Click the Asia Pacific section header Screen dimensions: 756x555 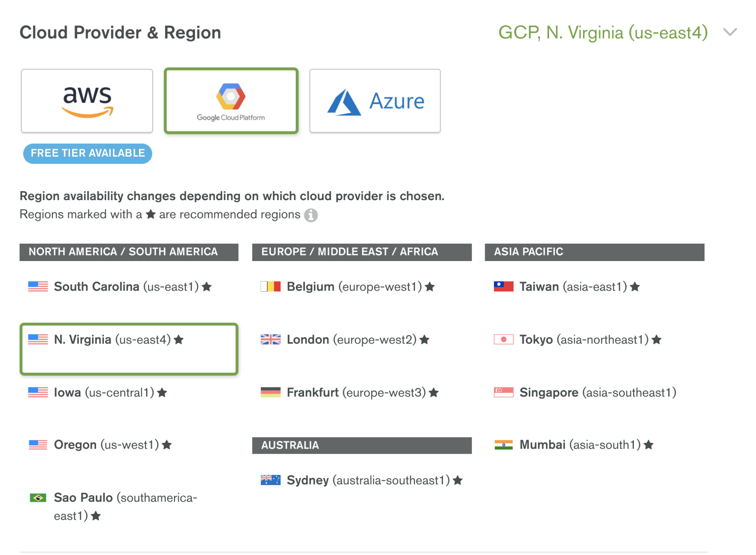coord(594,252)
